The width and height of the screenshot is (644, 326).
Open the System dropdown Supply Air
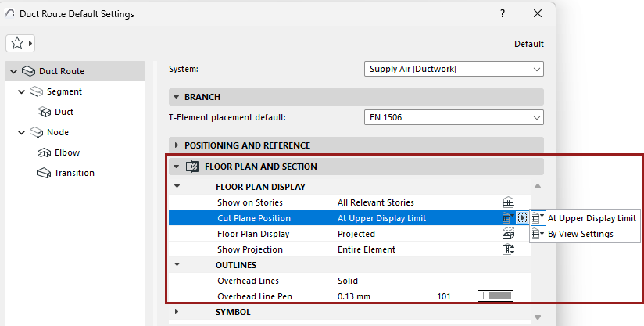pos(454,69)
